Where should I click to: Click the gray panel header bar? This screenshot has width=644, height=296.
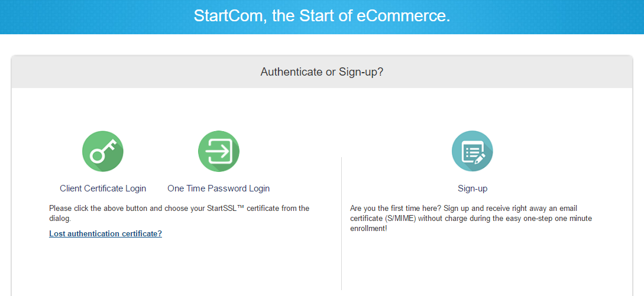tap(322, 72)
